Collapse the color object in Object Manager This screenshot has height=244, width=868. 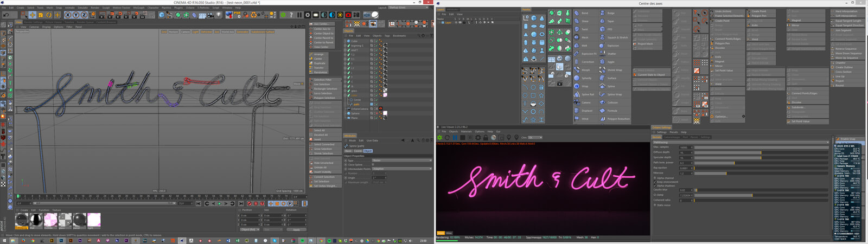pos(345,95)
